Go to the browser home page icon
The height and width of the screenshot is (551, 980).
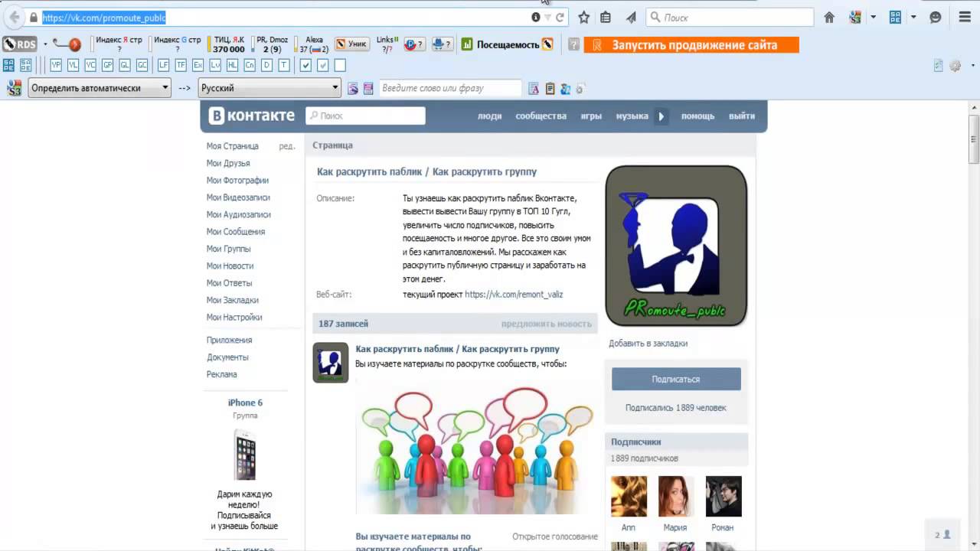(829, 17)
